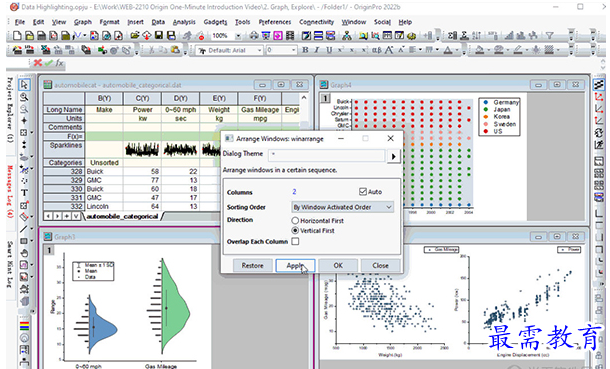Image resolution: width=610 pixels, height=369 pixels.
Task: Click the Fill Color bucket icon
Action: point(479,50)
